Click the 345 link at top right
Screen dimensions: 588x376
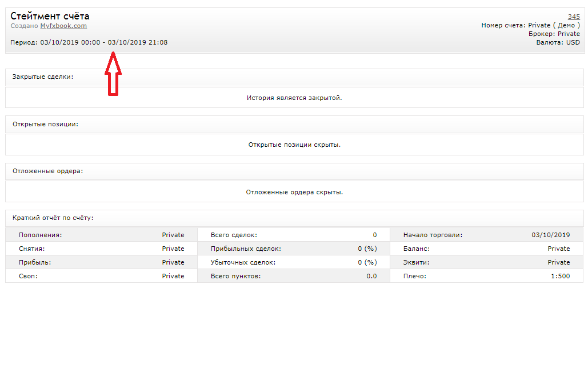pyautogui.click(x=574, y=17)
